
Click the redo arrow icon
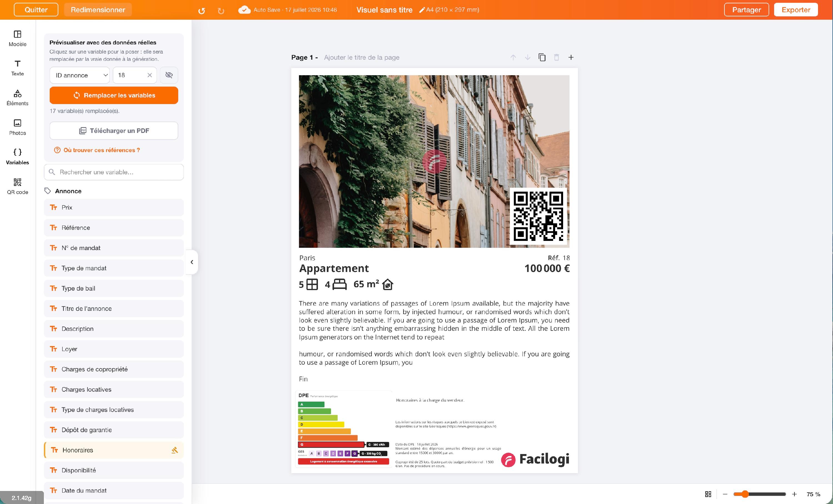pos(221,11)
